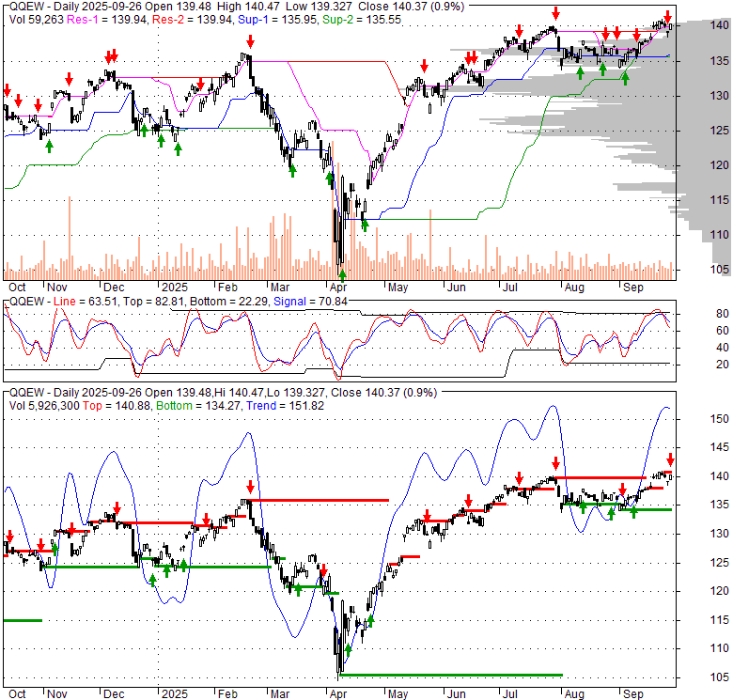Click the 150 price axis label of bottom chart
The width and height of the screenshot is (733, 700).
720,419
